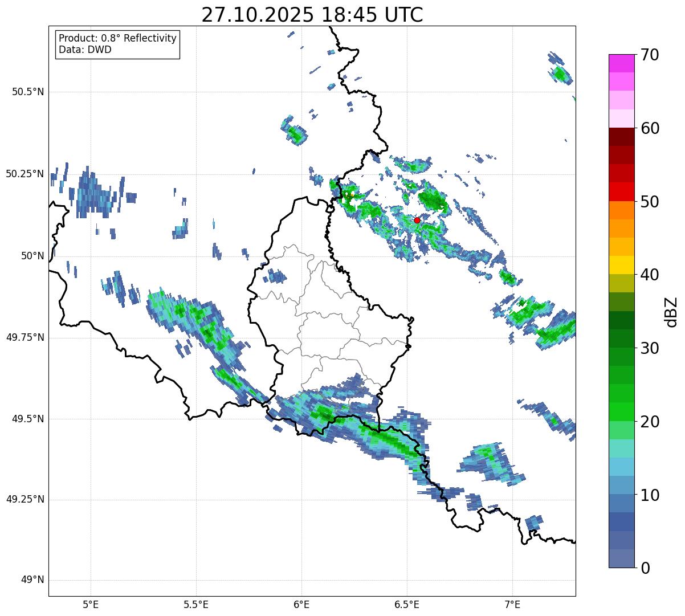Image resolution: width=685 pixels, height=616 pixels.
Task: Click the 40 colorbar tick label
Action: coord(650,275)
